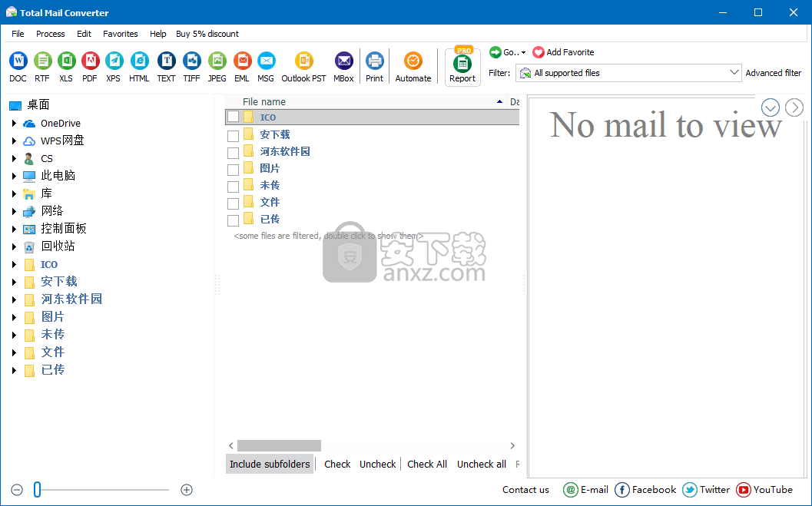Open Twitter page link
The image size is (812, 506).
click(706, 489)
